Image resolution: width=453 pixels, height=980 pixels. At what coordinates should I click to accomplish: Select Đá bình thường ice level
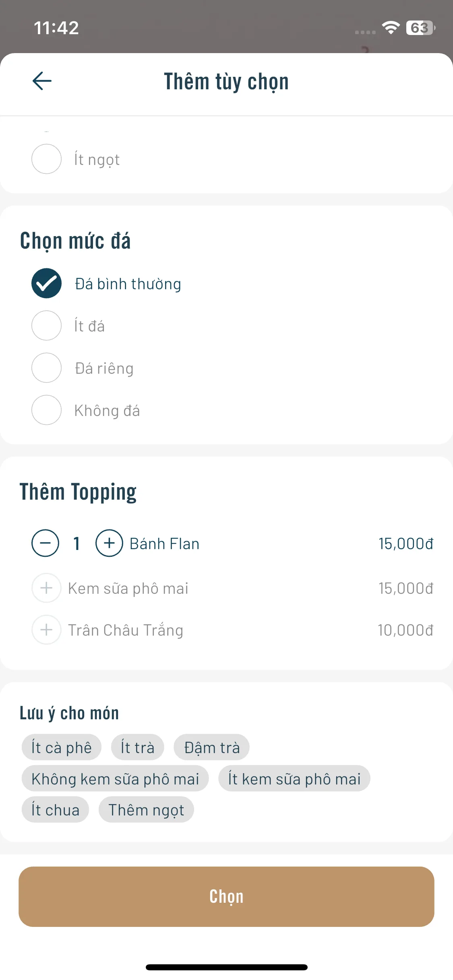pos(47,284)
